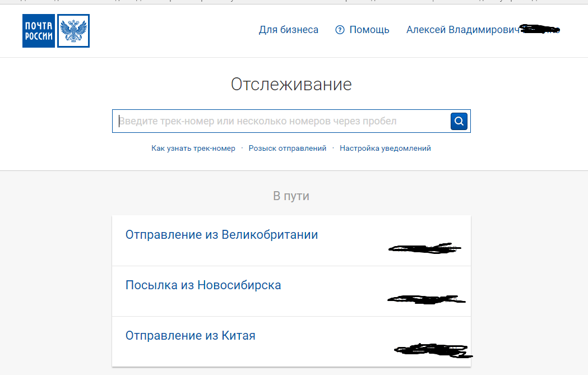The width and height of the screenshot is (588, 375).
Task: Click the Почта России text logo
Action: point(39,31)
